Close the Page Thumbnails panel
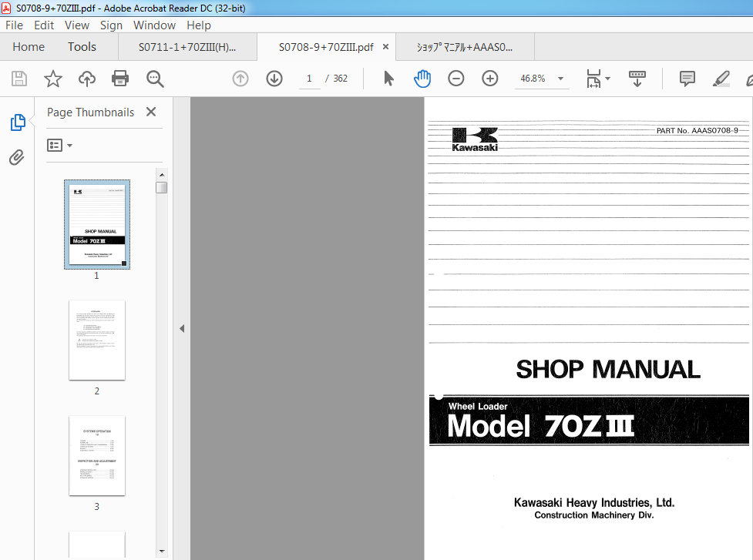Screen dimensions: 753x560 click(x=151, y=112)
